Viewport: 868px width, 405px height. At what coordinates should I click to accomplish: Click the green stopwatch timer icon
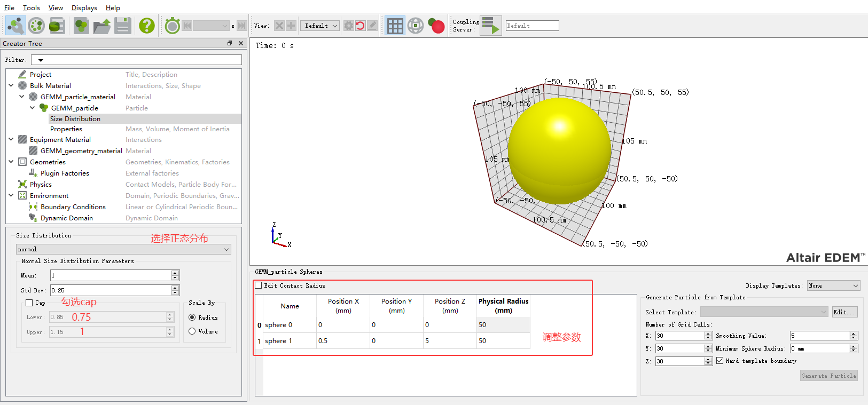[x=172, y=26]
